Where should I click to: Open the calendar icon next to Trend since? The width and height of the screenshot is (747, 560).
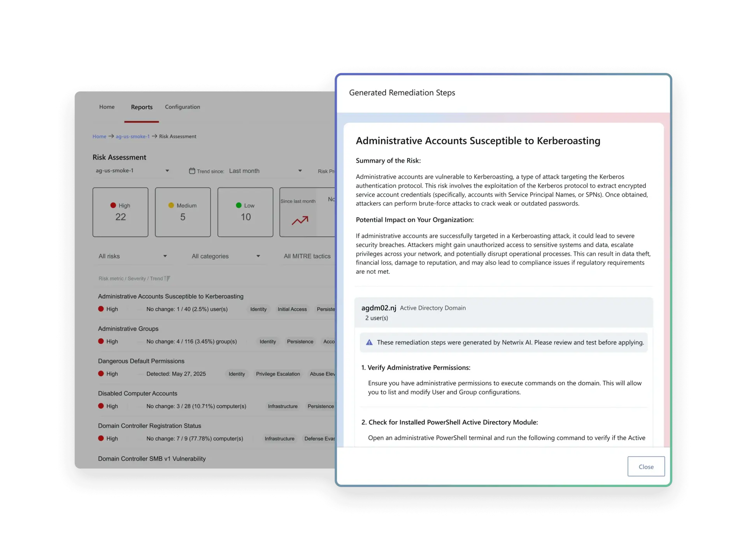192,171
